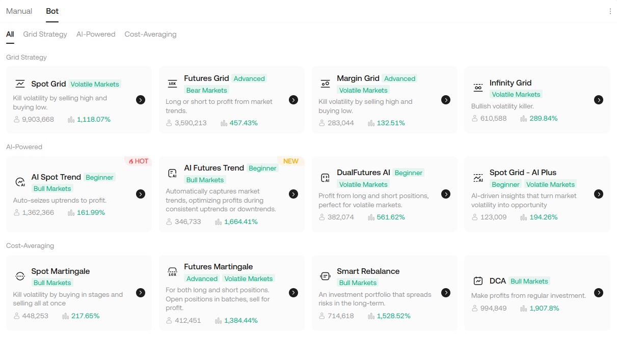
Task: Click the AI Futures Trend title
Action: pyautogui.click(x=214, y=168)
